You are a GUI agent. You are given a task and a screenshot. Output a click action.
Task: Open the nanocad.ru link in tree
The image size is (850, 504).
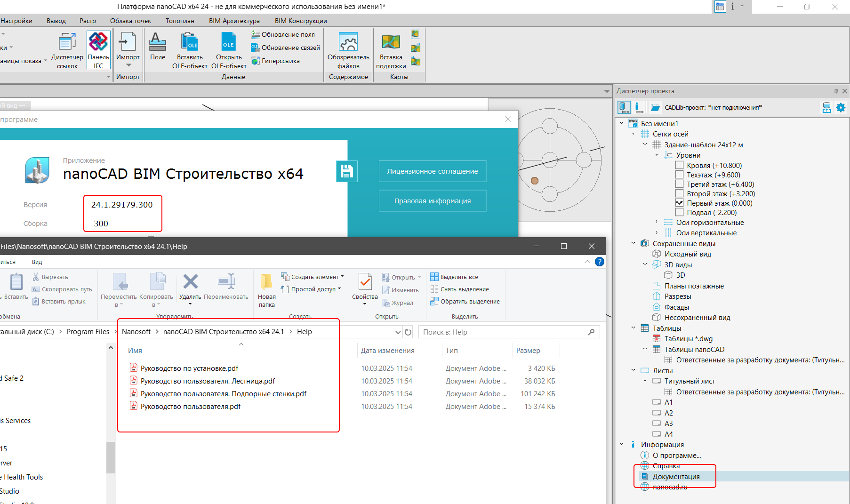[670, 487]
